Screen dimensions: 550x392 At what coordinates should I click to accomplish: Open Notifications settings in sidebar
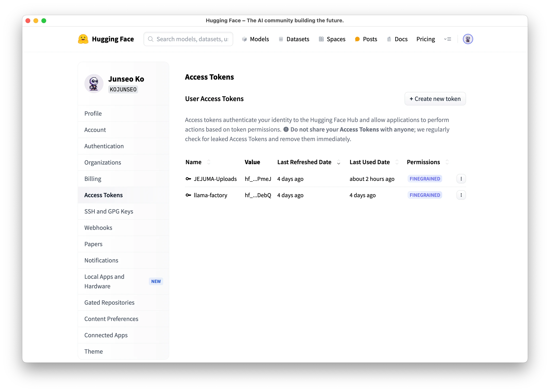click(123, 260)
